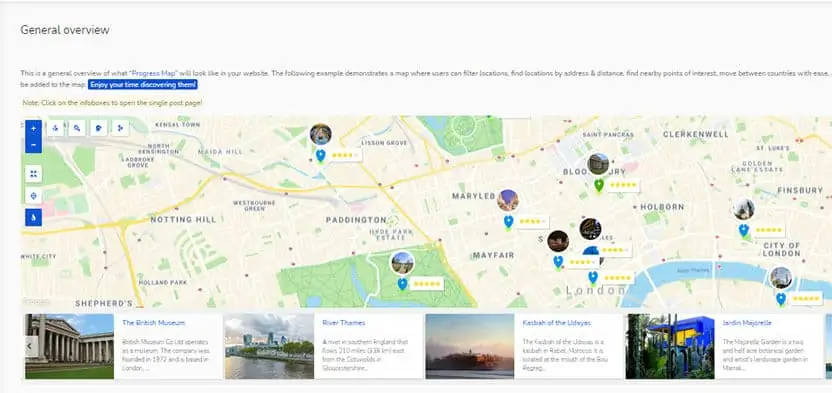This screenshot has height=393, width=832.
Task: Select the blue pin inside Hyde Park
Action: click(402, 284)
